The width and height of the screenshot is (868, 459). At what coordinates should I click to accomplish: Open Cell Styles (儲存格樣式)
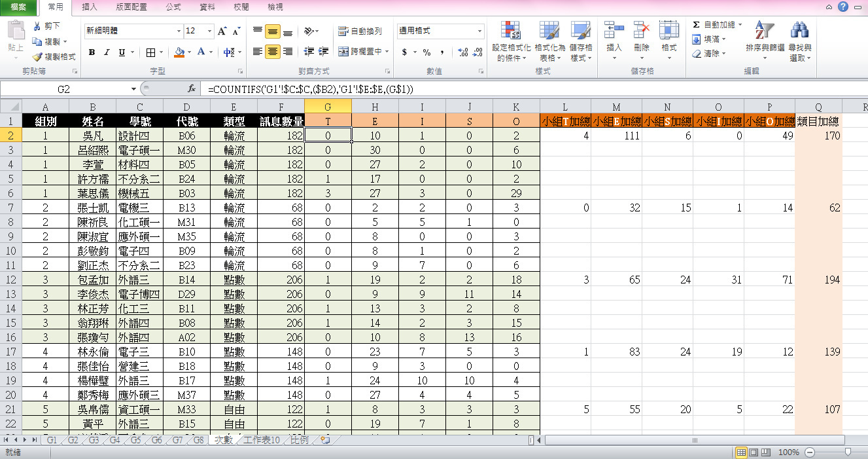coord(581,41)
